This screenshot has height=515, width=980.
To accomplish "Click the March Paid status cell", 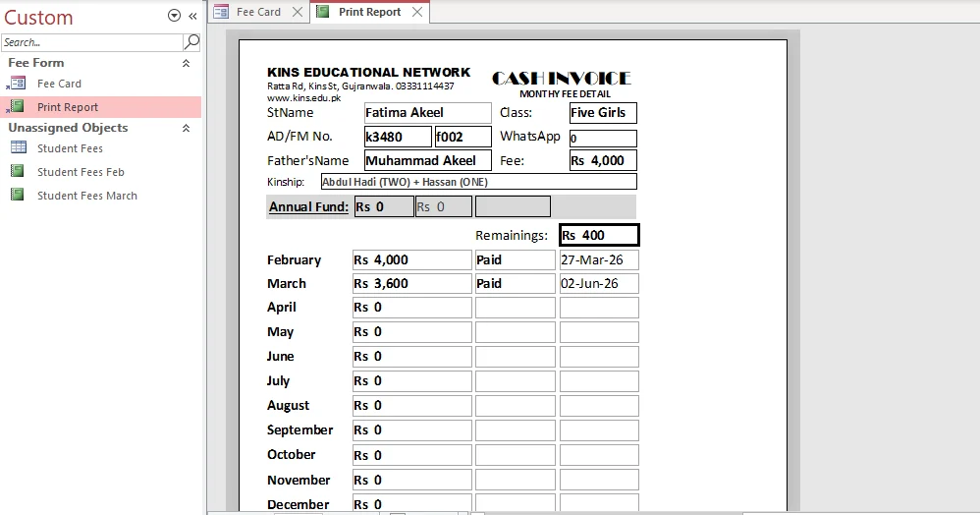I will tap(515, 283).
